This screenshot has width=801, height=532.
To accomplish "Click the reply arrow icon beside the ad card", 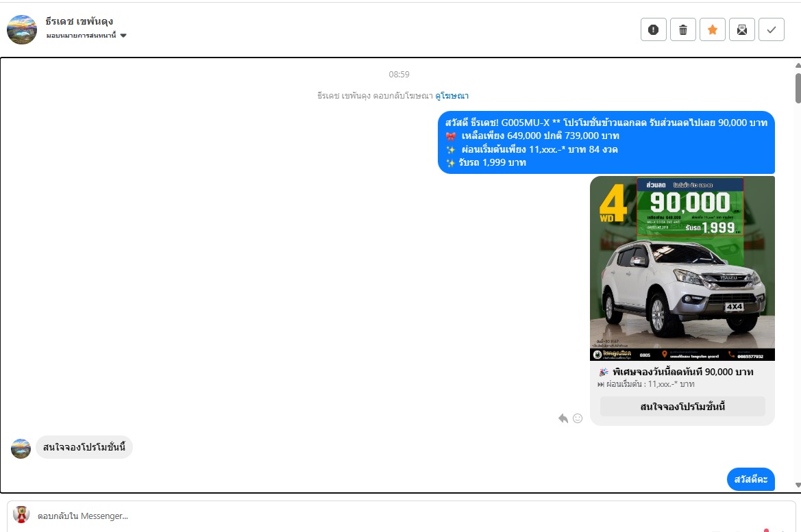I will 563,418.
